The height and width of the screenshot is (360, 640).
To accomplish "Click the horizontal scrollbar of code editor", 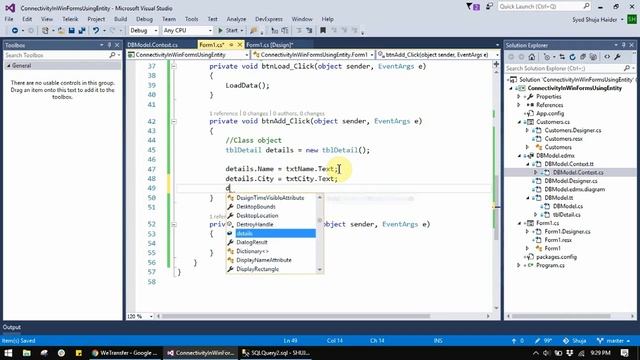I will (296, 316).
